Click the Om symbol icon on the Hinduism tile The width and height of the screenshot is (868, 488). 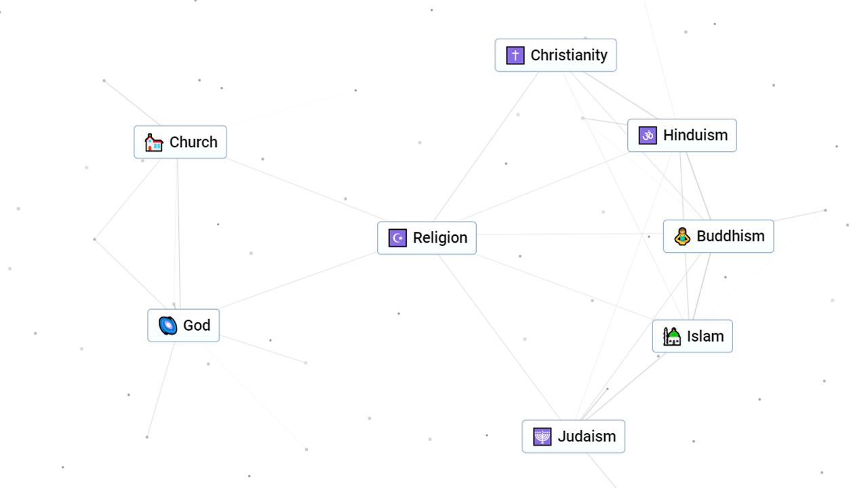pos(648,136)
